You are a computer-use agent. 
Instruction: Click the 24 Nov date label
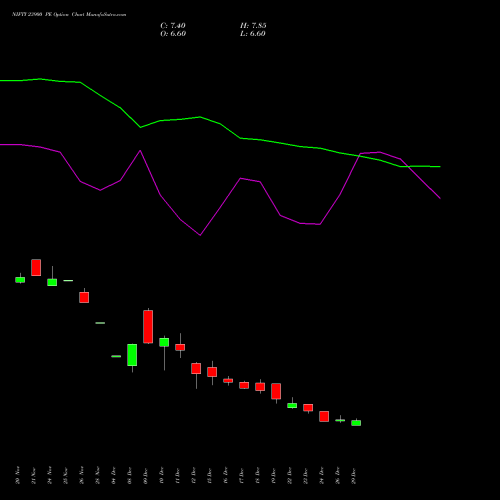50,475
